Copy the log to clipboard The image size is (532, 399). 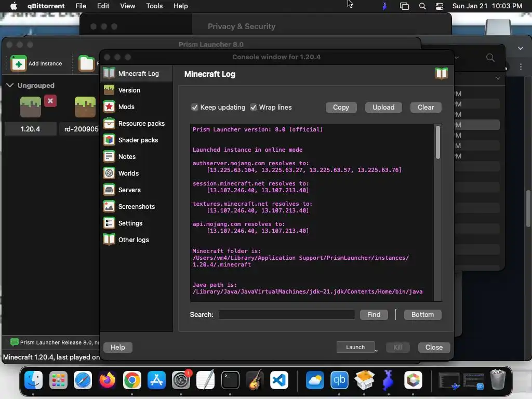(x=341, y=107)
